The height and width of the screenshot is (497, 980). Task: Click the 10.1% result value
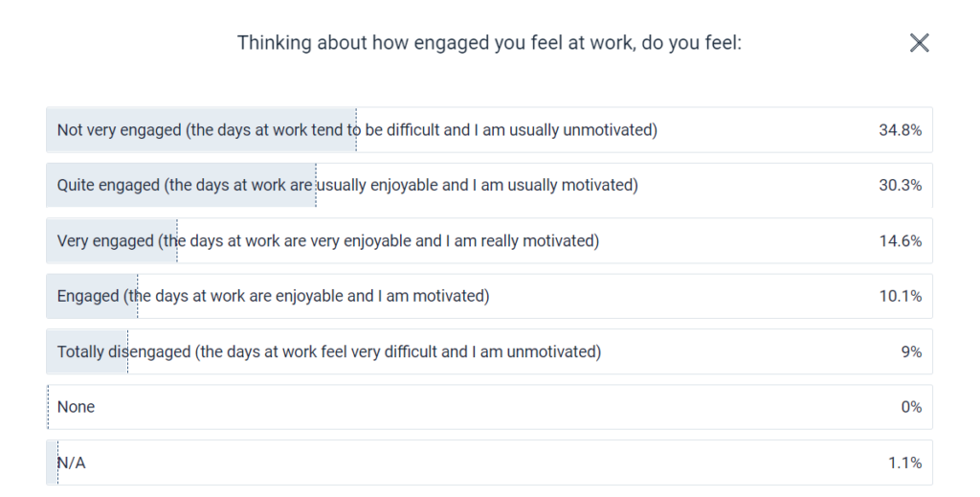tap(900, 296)
